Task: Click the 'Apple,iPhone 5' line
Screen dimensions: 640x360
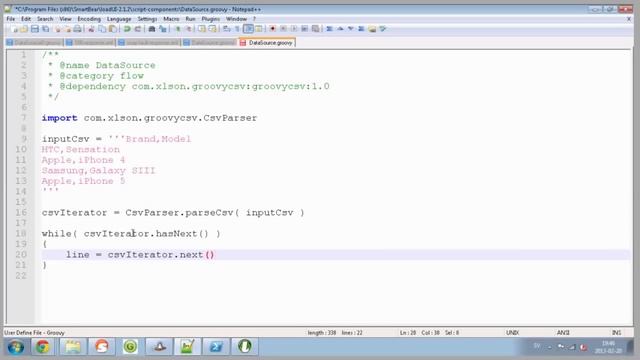Action: click(83, 181)
